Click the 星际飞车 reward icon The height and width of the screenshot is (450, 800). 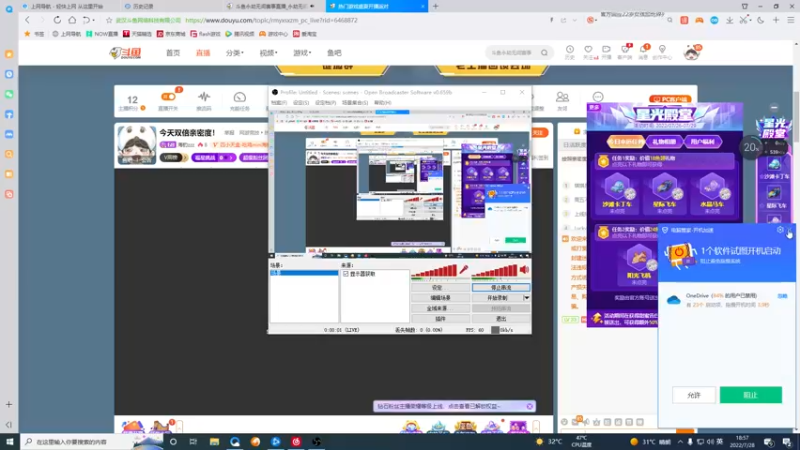664,189
